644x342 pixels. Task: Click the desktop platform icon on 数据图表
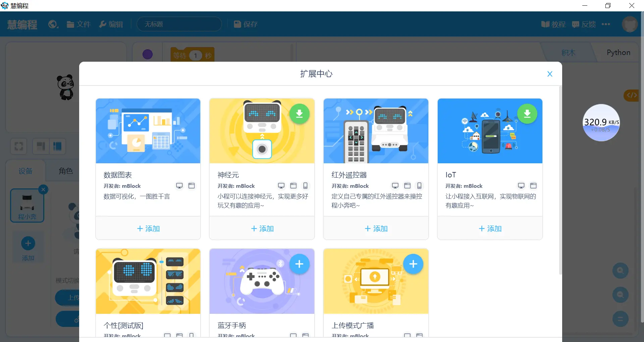179,186
